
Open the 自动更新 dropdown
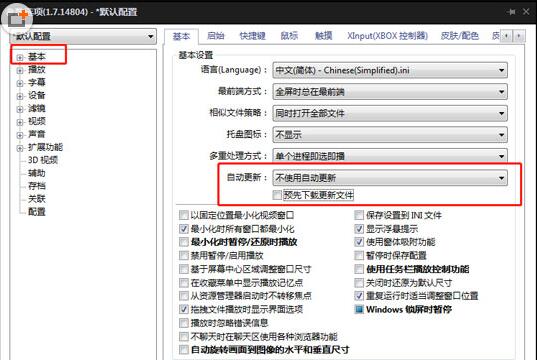pos(390,178)
